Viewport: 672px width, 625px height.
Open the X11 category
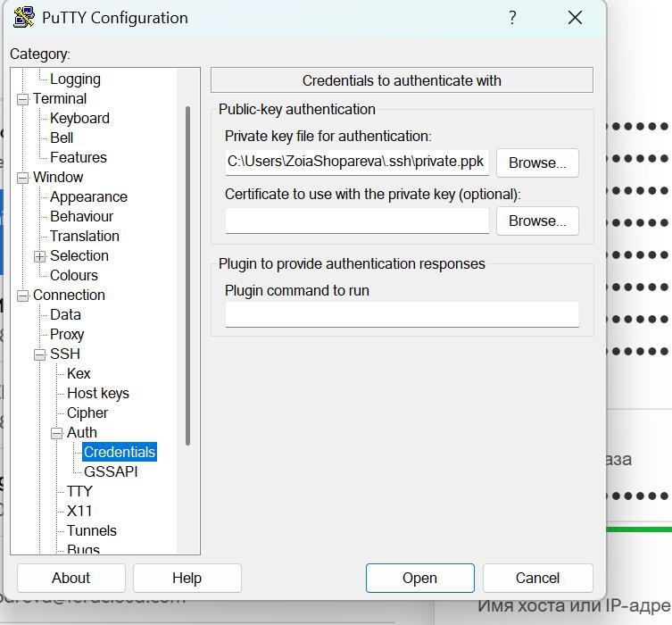[x=79, y=511]
